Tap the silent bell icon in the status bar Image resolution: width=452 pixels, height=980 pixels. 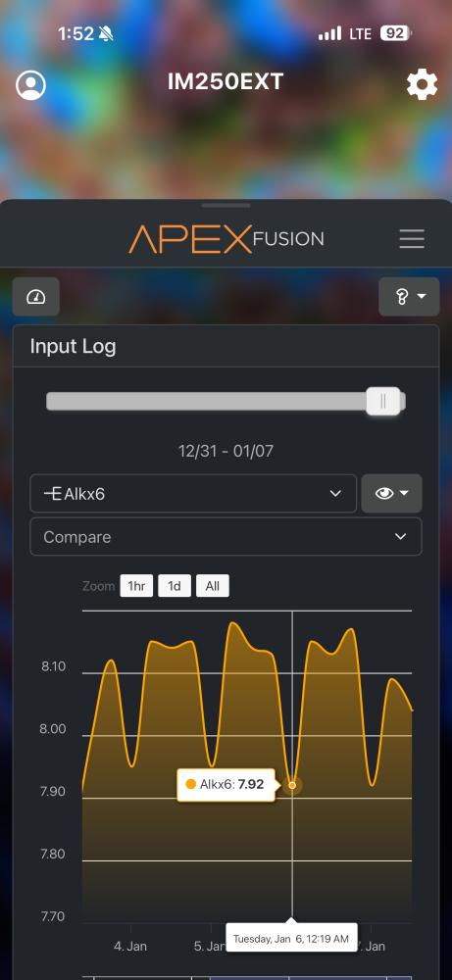click(x=106, y=33)
